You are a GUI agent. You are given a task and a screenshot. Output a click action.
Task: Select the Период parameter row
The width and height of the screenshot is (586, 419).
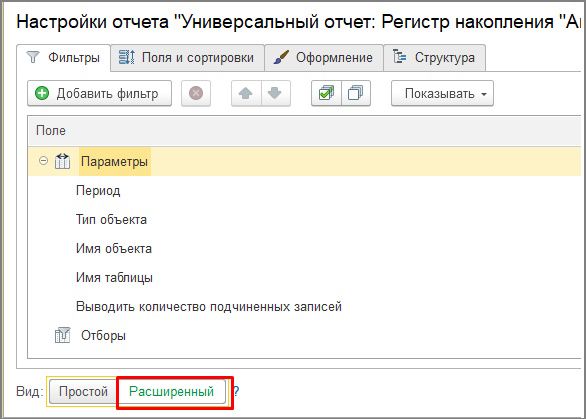(x=305, y=191)
